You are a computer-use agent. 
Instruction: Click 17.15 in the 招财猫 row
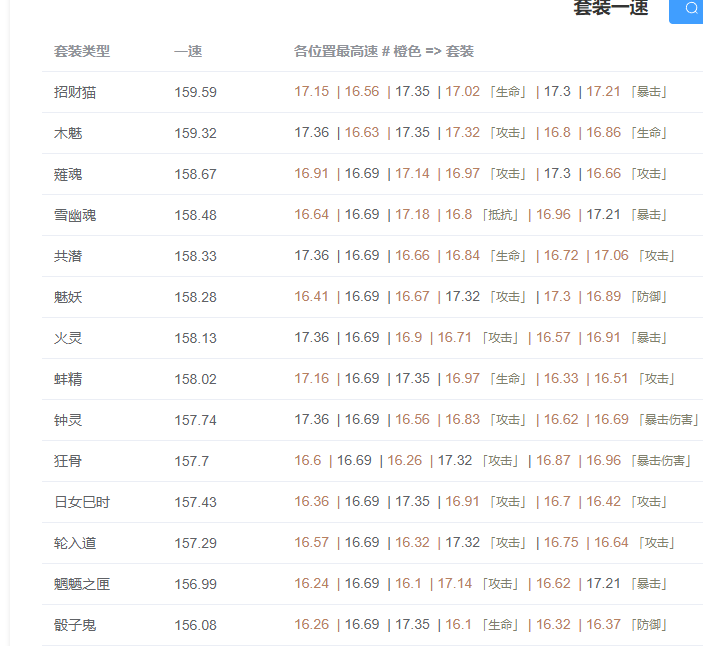coord(312,91)
